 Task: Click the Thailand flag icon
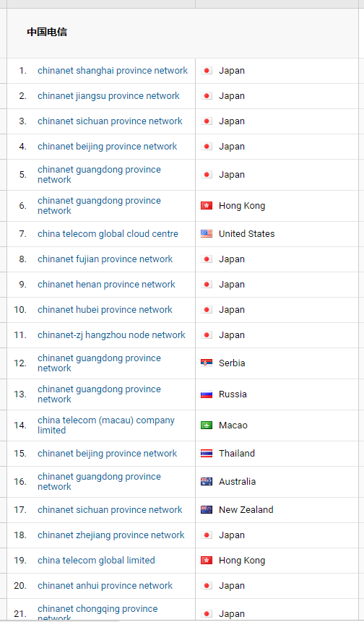pyautogui.click(x=207, y=453)
